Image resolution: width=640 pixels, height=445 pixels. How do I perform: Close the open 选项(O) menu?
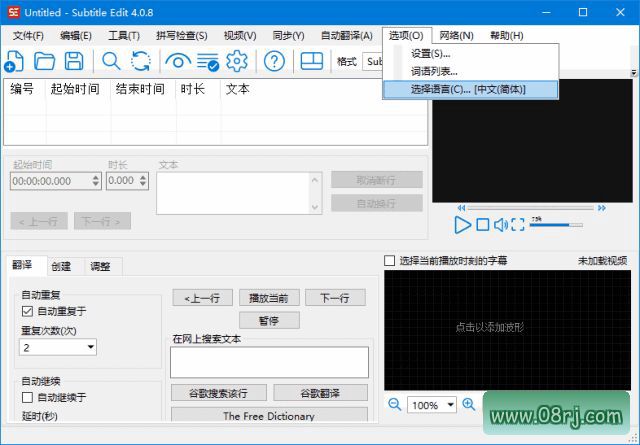point(406,36)
